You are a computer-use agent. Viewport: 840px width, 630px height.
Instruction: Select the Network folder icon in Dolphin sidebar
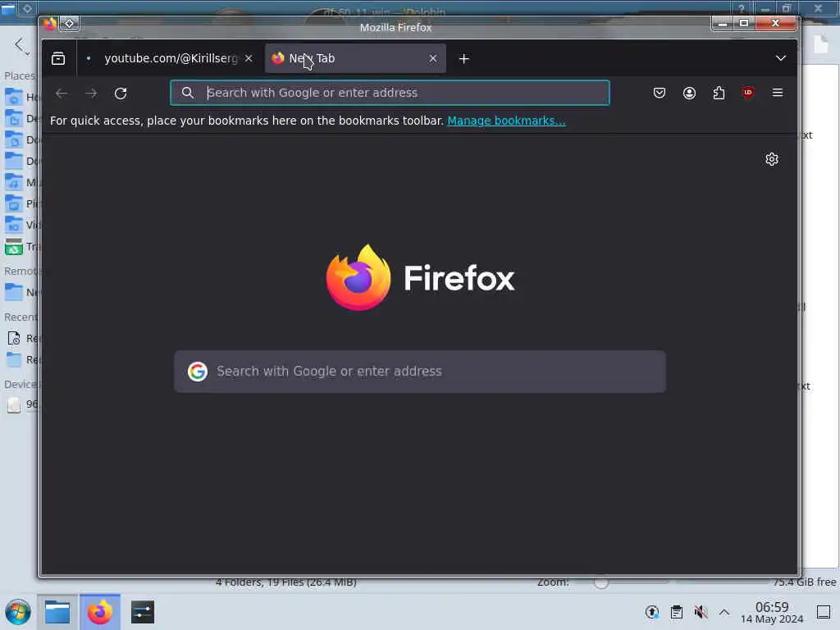coord(13,292)
